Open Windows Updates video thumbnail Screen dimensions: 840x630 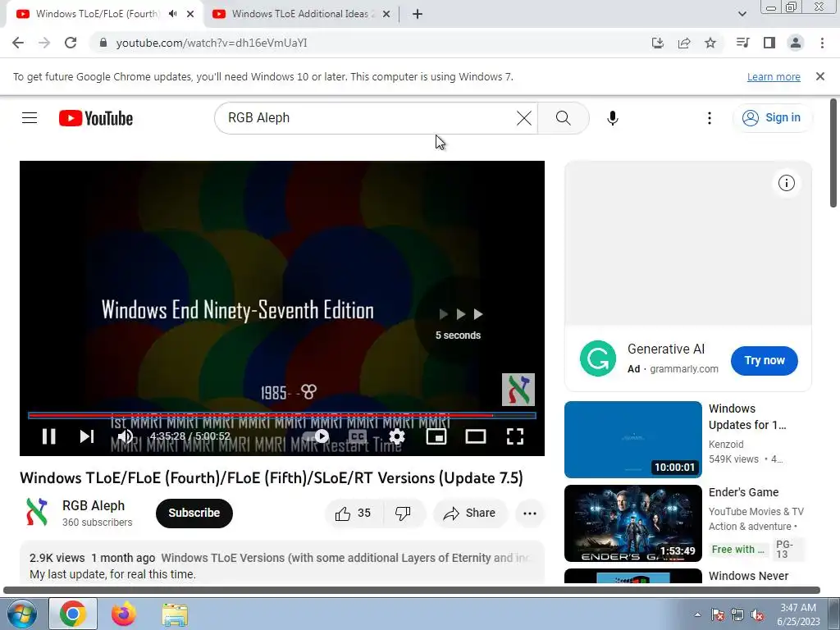(x=632, y=440)
